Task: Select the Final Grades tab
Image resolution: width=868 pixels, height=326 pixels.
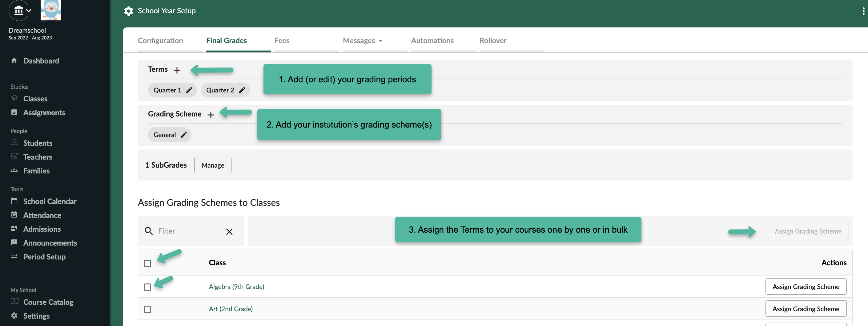Action: [227, 40]
